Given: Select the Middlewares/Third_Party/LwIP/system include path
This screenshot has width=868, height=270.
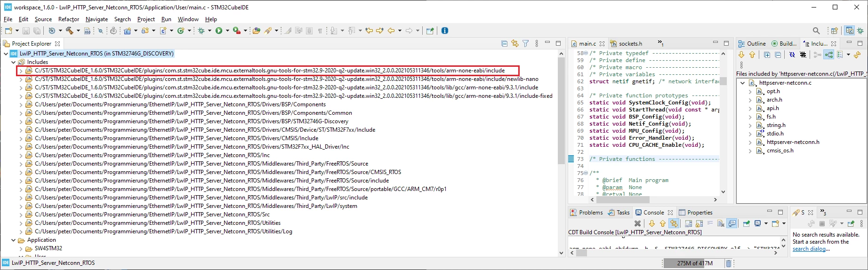Looking at the screenshot, I should 196,206.
